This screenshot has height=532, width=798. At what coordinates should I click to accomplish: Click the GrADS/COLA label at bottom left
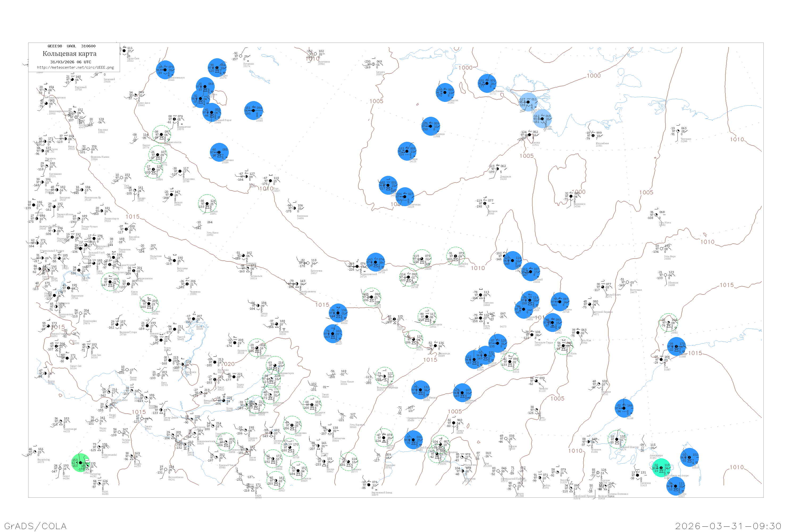(x=35, y=526)
